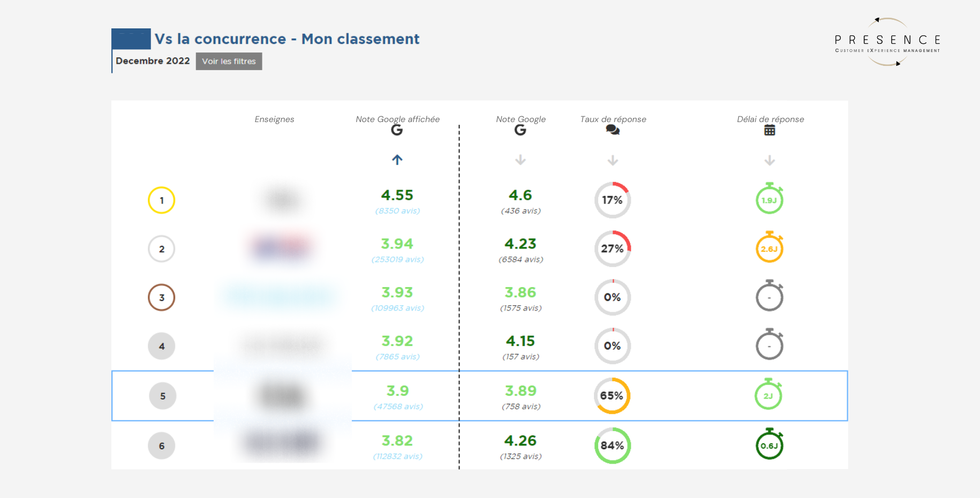Sort by Taux de réponse down arrow
This screenshot has height=498, width=980.
click(x=613, y=160)
